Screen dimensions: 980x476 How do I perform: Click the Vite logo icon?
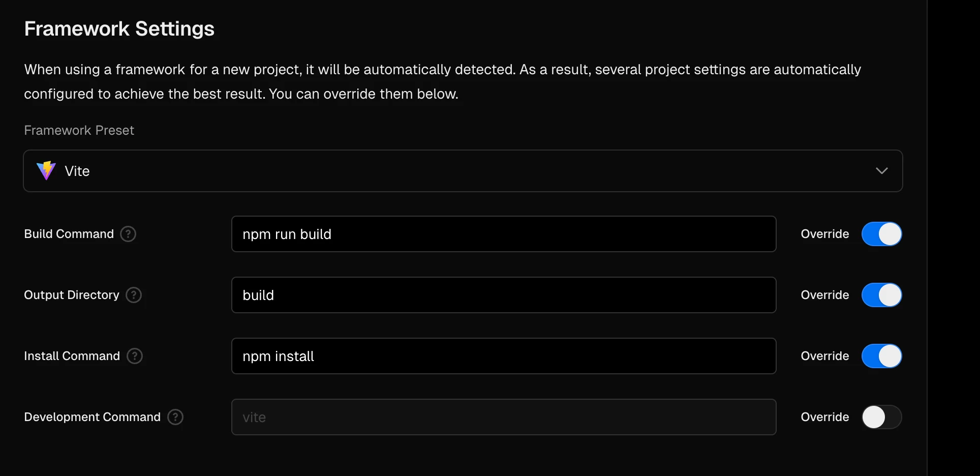(x=46, y=171)
